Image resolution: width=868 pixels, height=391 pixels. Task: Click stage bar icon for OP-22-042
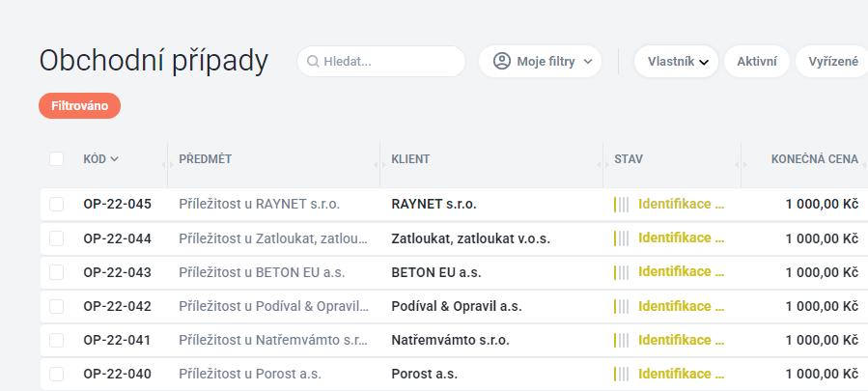(x=621, y=306)
